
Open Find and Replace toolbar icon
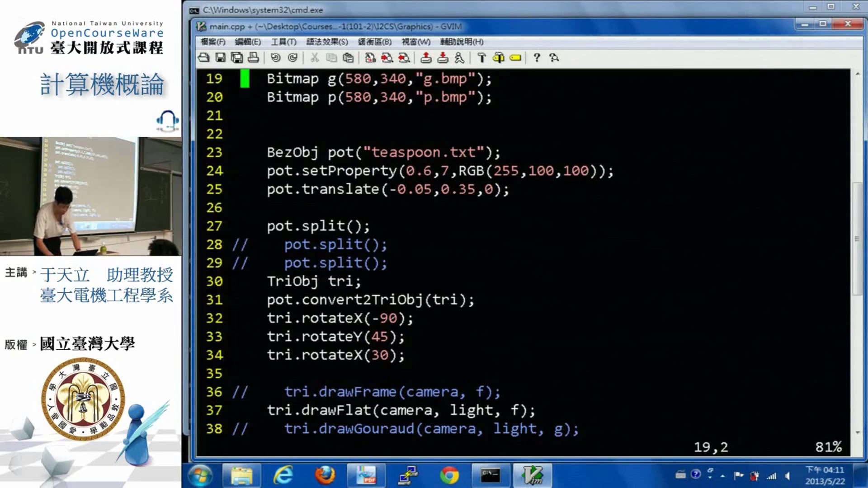click(370, 57)
